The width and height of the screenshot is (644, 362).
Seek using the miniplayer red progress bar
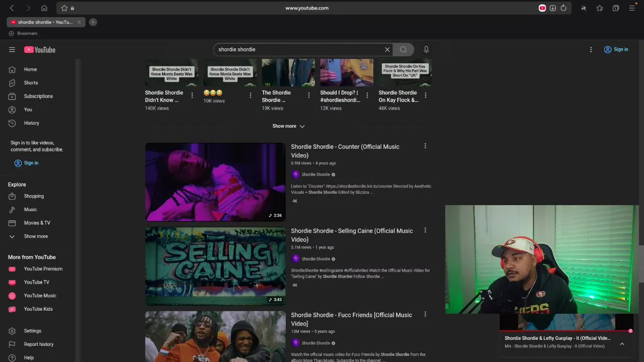tap(566, 331)
